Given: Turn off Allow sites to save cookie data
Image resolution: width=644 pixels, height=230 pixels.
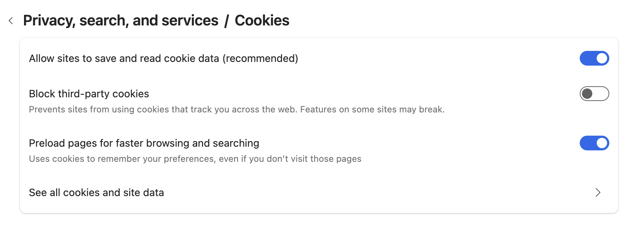Looking at the screenshot, I should pyautogui.click(x=594, y=58).
